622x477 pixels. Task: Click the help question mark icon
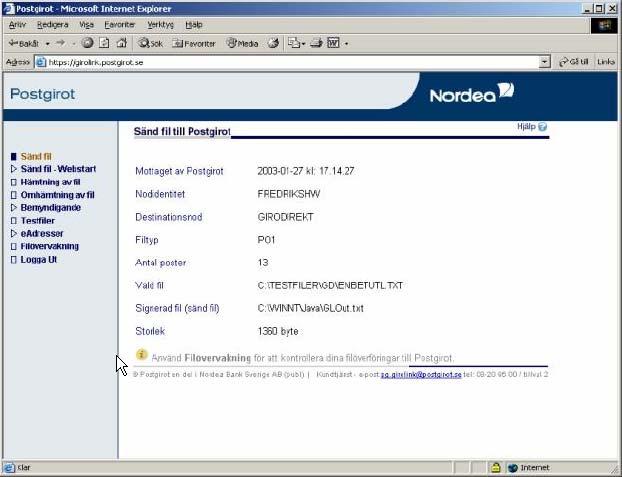(542, 127)
